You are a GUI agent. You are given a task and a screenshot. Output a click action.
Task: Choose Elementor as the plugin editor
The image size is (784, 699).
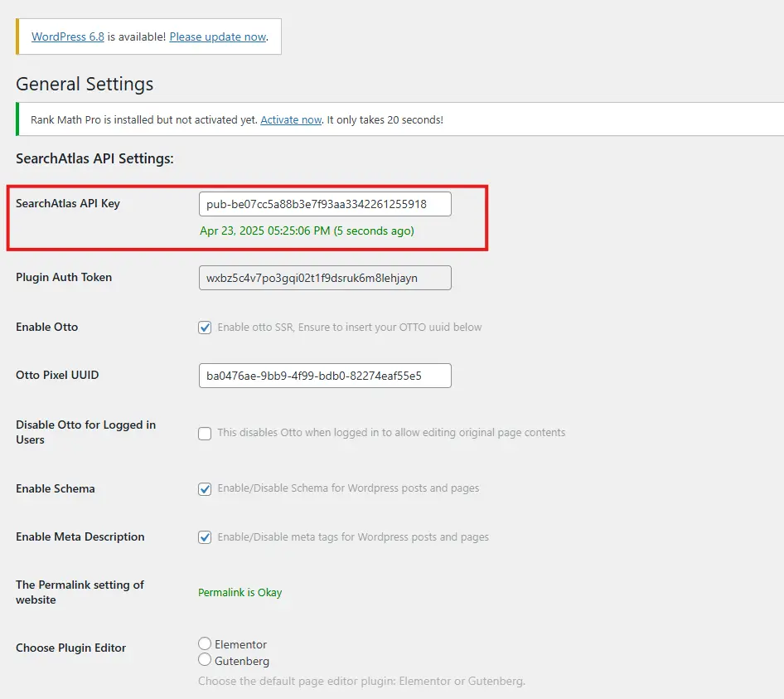point(205,643)
